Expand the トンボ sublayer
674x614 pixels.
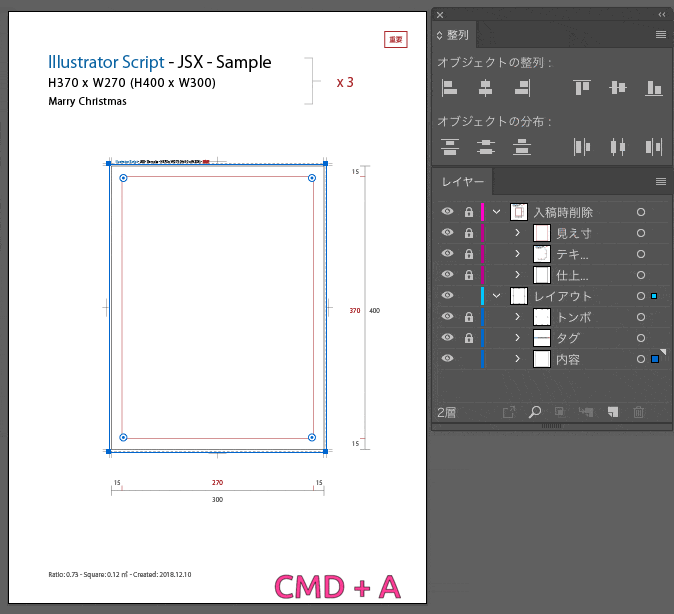coord(518,316)
